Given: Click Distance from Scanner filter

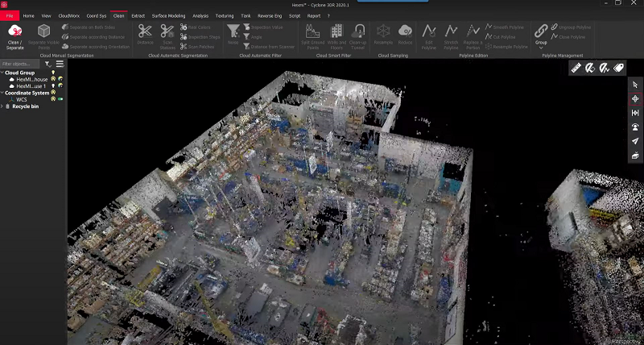Looking at the screenshot, I should click(270, 46).
